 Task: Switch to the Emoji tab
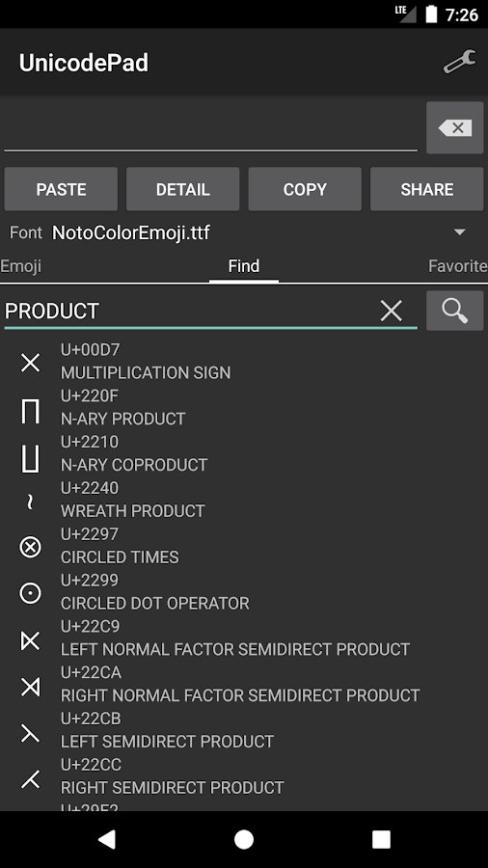point(20,266)
